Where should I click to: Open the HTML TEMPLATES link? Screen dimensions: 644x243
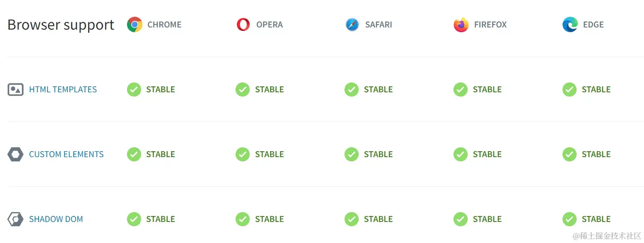point(63,90)
